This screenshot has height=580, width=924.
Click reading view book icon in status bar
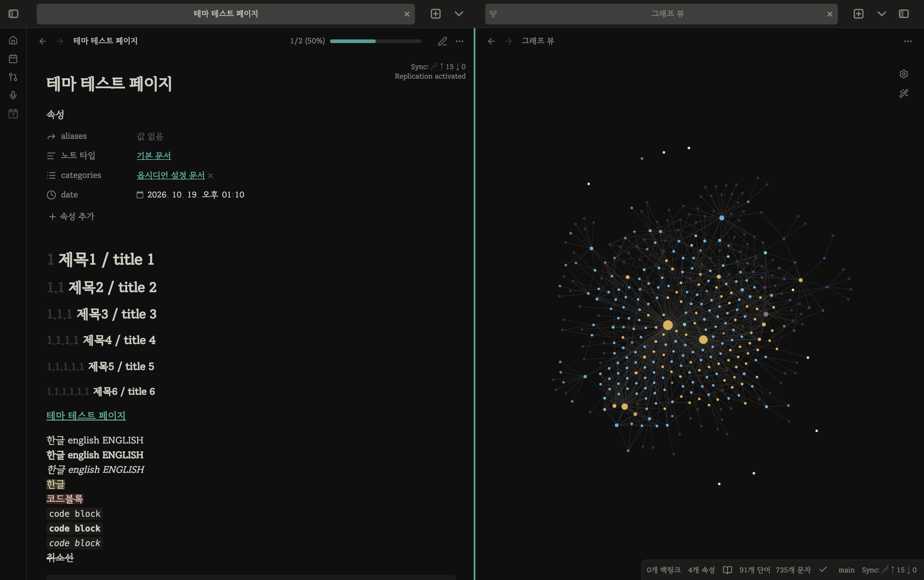point(727,570)
